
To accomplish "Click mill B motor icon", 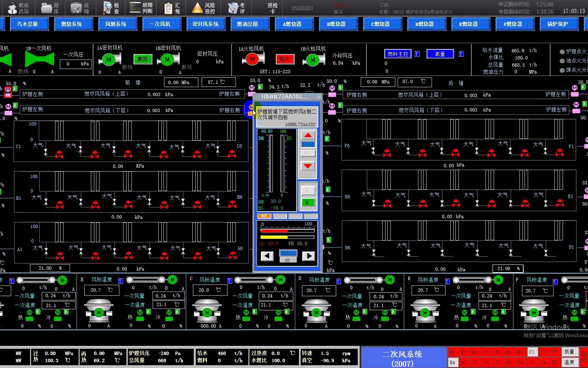I will coord(99,312).
